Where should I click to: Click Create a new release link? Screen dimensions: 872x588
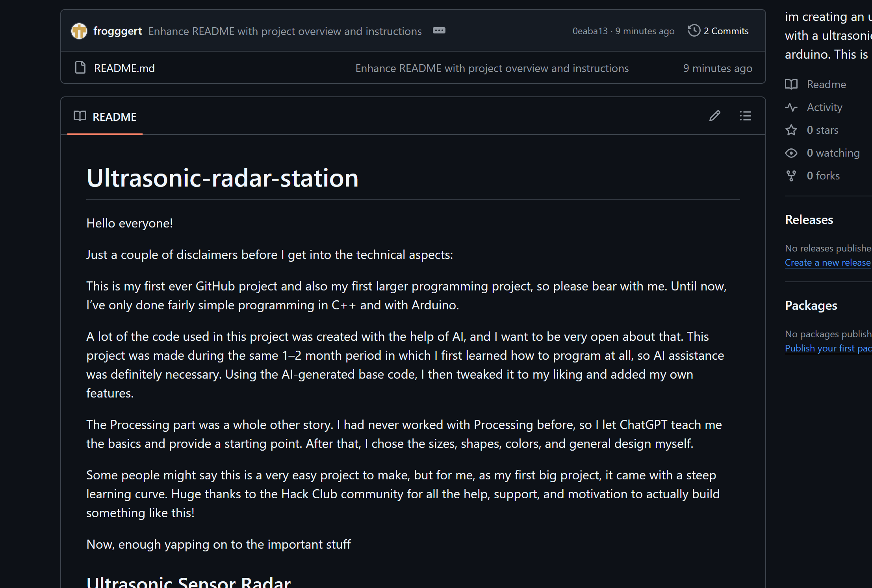tap(827, 263)
